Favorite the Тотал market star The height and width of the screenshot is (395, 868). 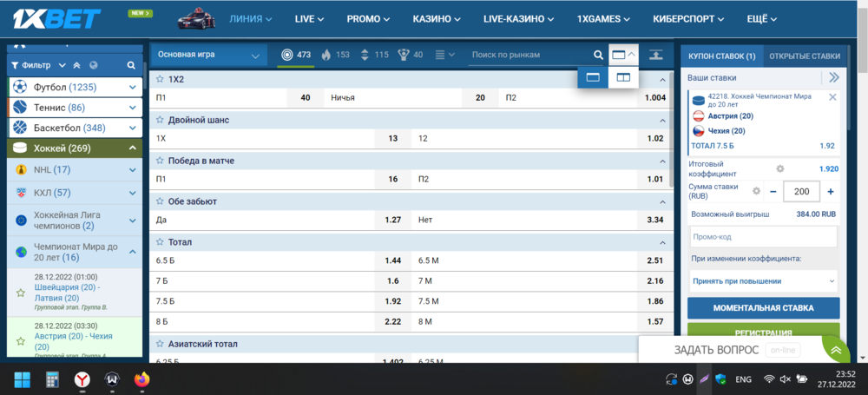pos(161,242)
